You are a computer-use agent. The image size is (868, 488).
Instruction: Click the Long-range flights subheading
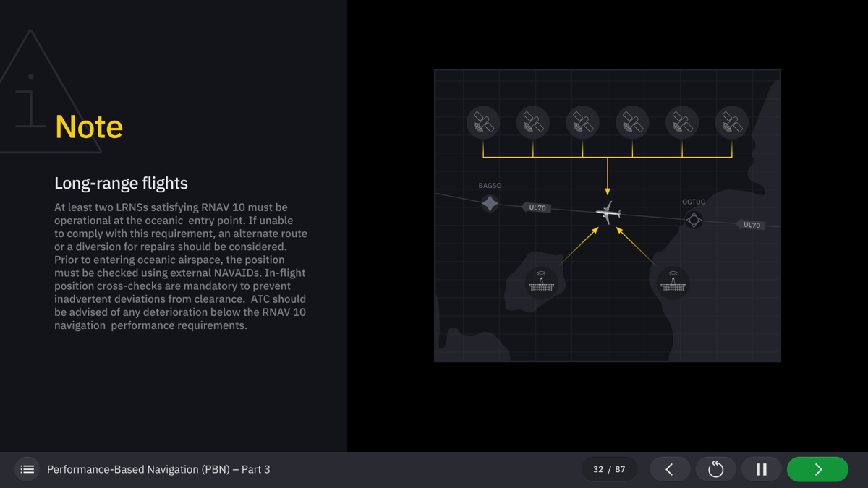click(121, 184)
